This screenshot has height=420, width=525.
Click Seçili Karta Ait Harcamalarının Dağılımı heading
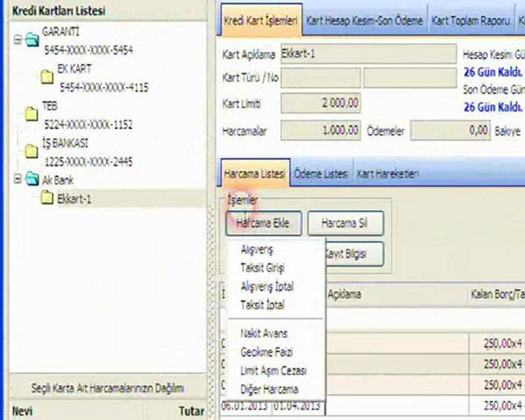[107, 388]
